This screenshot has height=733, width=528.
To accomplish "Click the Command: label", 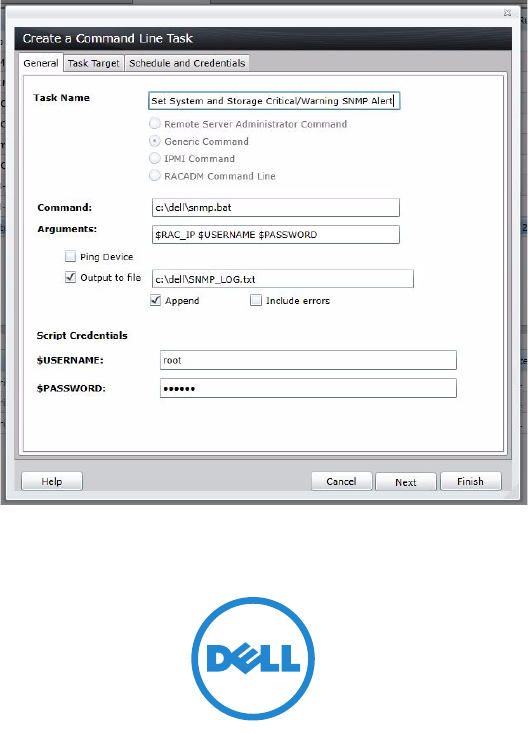I will pos(65,208).
